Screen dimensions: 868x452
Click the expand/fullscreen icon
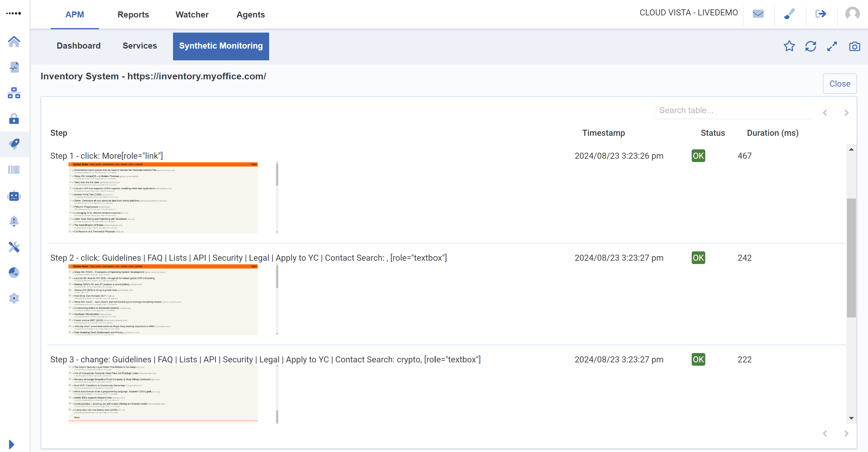click(834, 46)
